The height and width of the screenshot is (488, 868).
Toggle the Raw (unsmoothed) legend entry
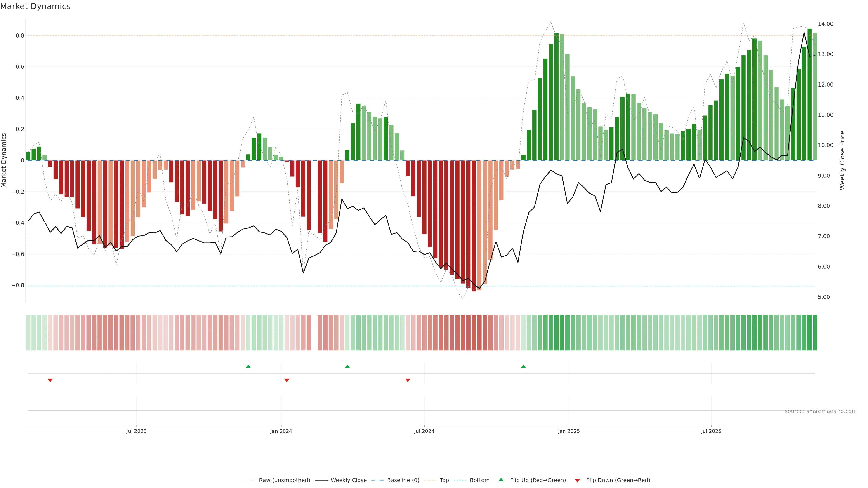pos(284,480)
